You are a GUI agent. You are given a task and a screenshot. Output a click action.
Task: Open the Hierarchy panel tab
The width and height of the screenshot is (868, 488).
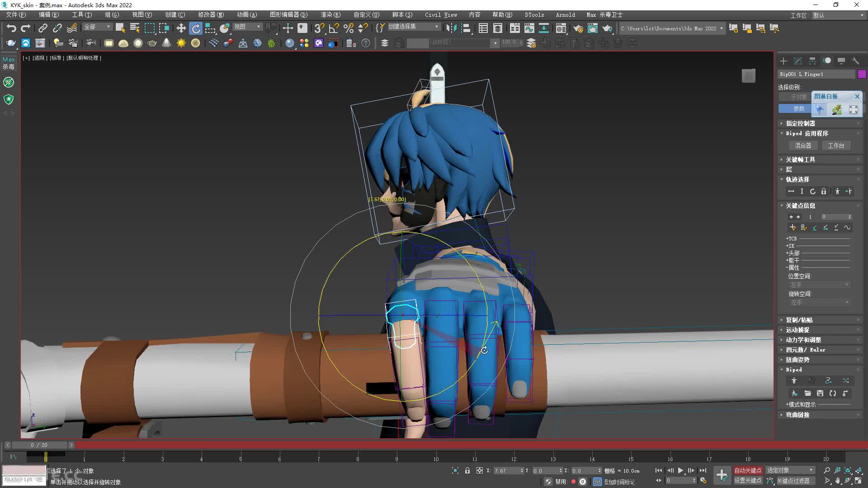point(812,61)
